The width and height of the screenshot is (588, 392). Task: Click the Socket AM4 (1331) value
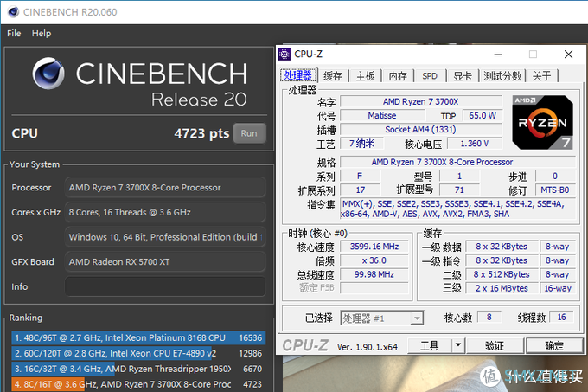(x=421, y=130)
